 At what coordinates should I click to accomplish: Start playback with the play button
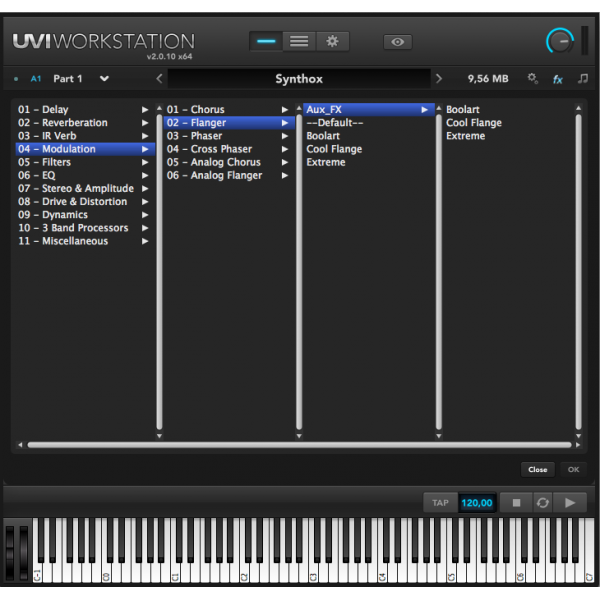pos(570,502)
